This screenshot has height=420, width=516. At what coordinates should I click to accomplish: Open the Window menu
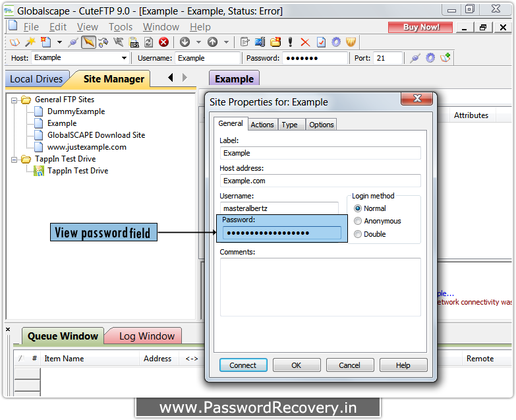tap(161, 27)
